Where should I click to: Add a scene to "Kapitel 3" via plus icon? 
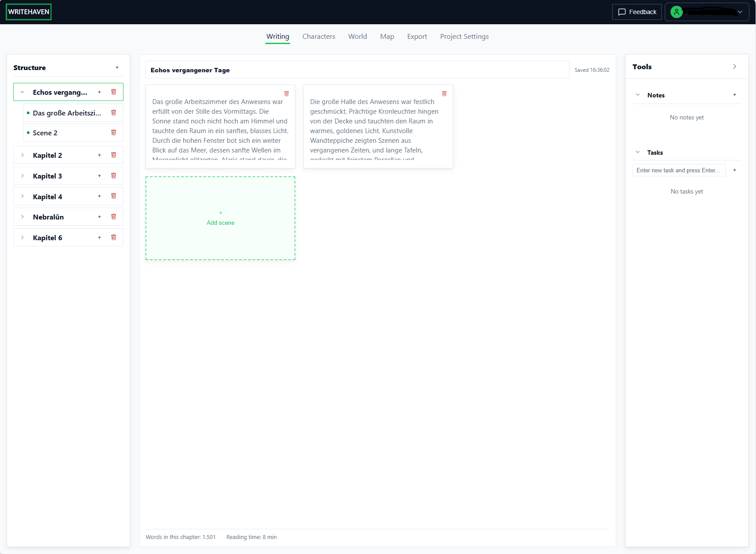(99, 175)
